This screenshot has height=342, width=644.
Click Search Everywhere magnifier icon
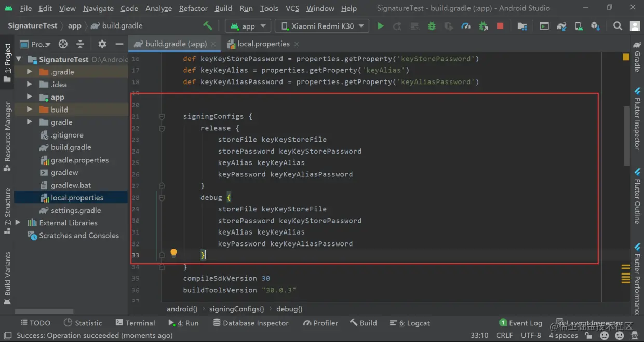pos(618,26)
